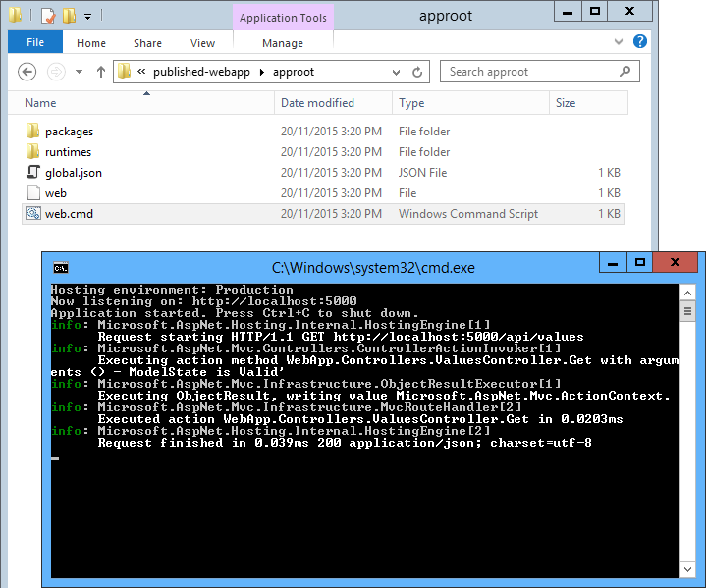Open address bar history dropdown

point(396,72)
